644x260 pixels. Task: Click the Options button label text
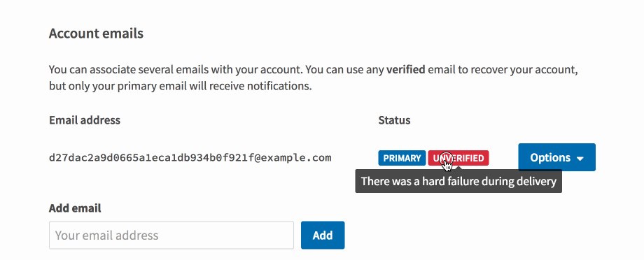pyautogui.click(x=550, y=158)
